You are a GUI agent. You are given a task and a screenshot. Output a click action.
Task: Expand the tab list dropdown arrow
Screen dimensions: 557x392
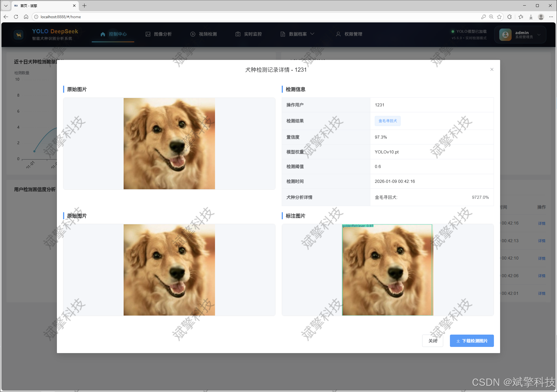point(6,6)
